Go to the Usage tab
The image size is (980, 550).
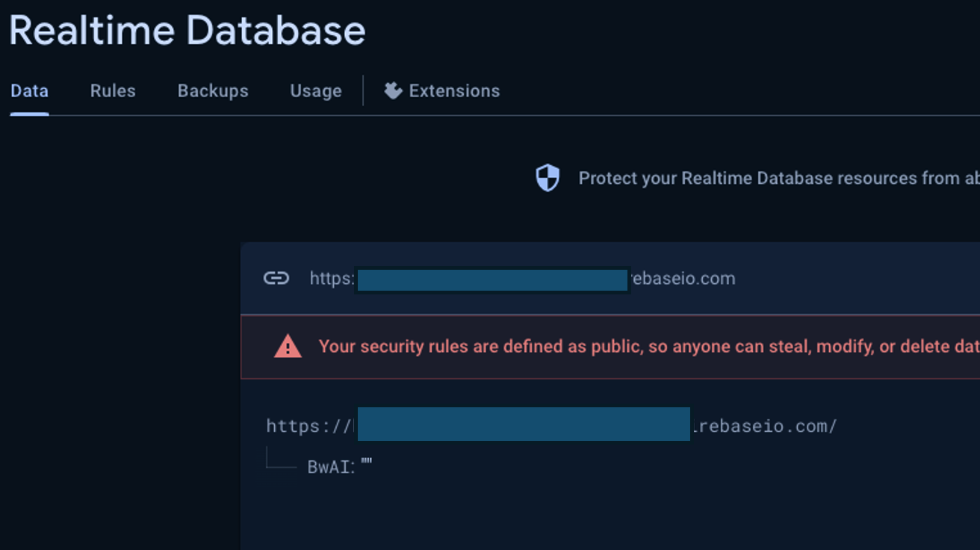click(x=316, y=91)
